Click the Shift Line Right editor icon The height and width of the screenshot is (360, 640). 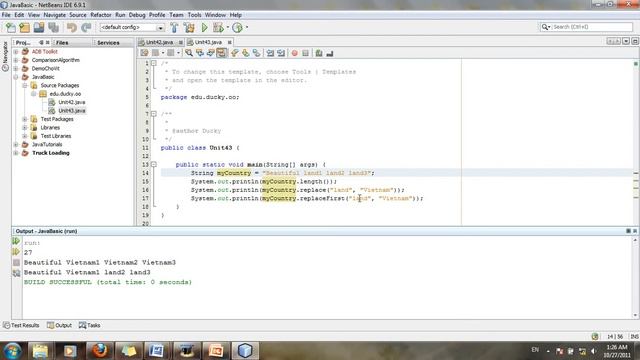(x=281, y=53)
